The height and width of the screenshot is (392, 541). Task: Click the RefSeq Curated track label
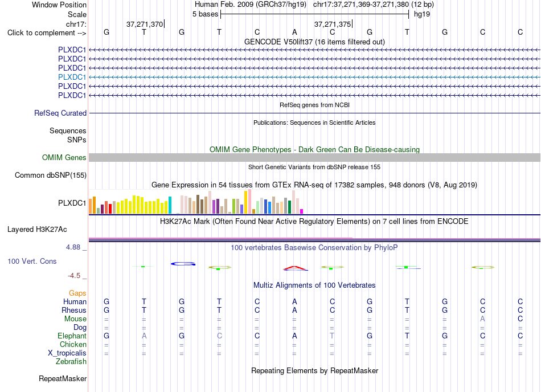coord(60,113)
